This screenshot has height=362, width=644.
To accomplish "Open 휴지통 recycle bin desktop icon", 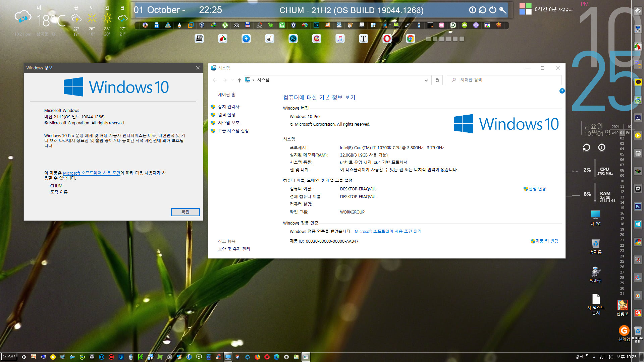I will [x=596, y=246].
